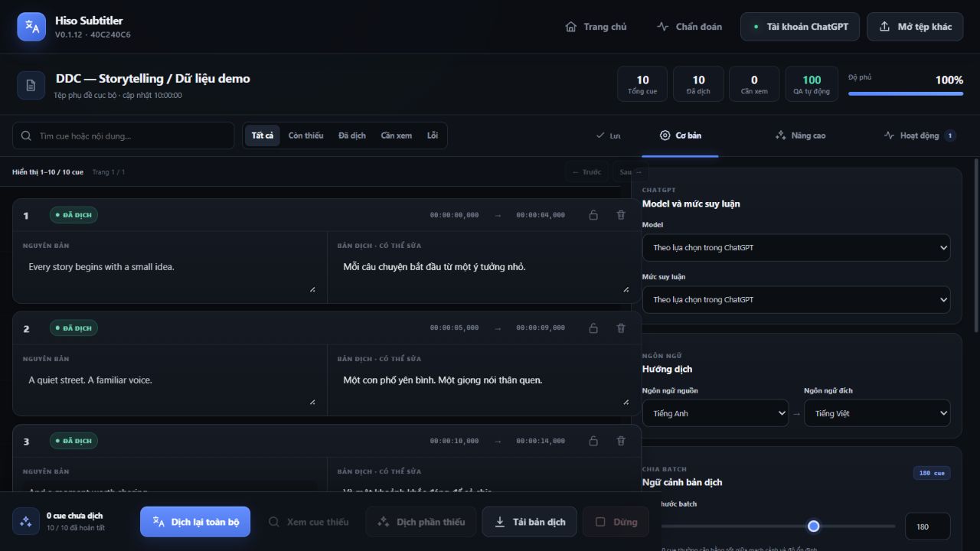Click the search magnifier icon in cue search
Screen dimensions: 980x551
pyautogui.click(x=27, y=135)
